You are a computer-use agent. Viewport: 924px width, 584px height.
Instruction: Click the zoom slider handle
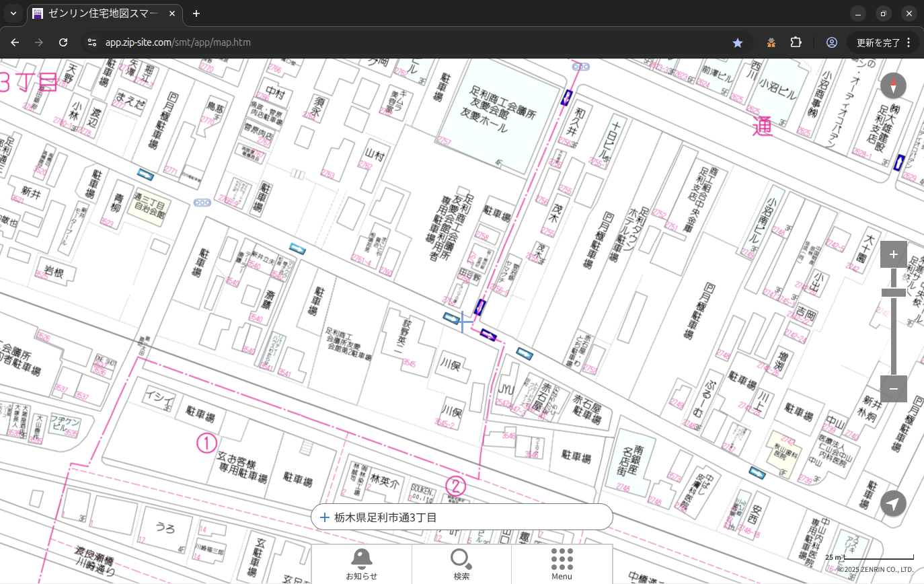click(893, 292)
